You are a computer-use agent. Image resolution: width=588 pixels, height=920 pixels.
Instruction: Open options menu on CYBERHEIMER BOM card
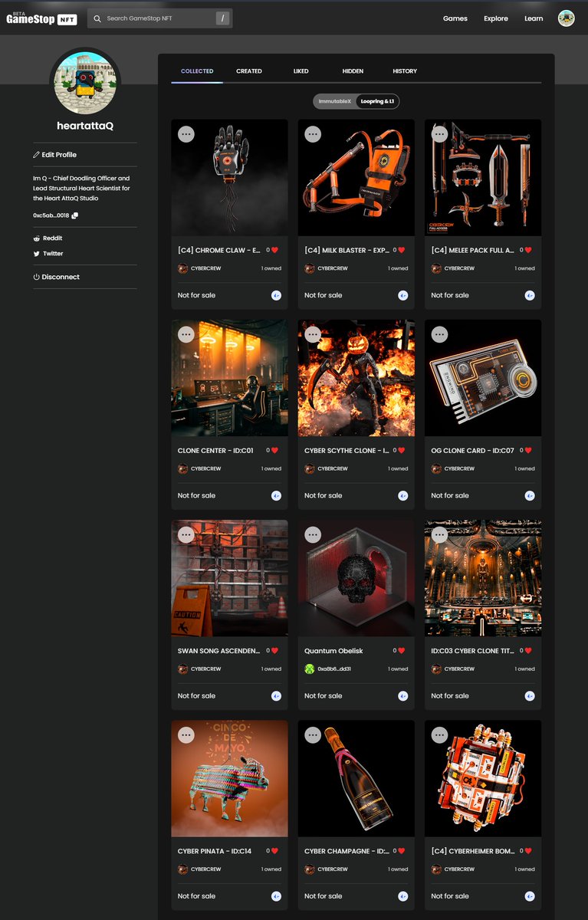pos(439,734)
